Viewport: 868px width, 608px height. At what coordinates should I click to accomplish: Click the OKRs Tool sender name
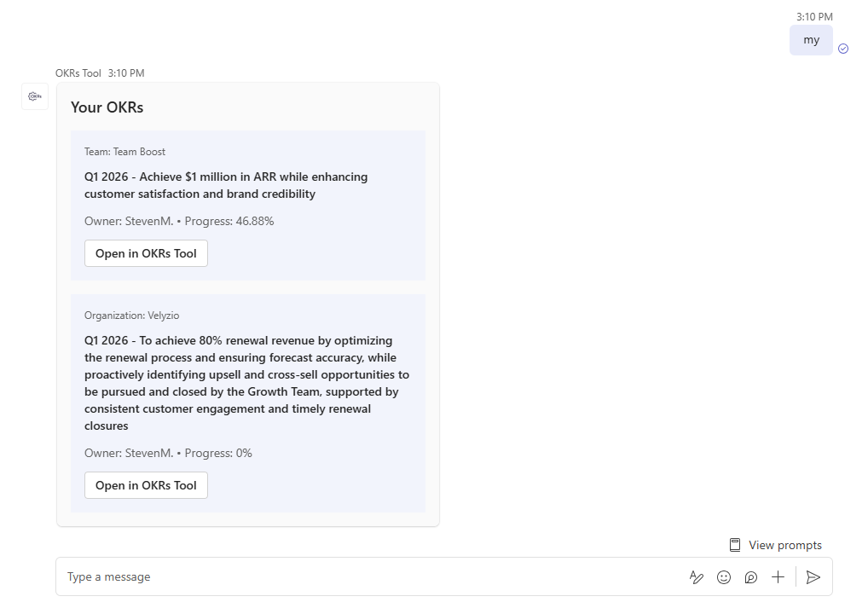click(x=78, y=72)
